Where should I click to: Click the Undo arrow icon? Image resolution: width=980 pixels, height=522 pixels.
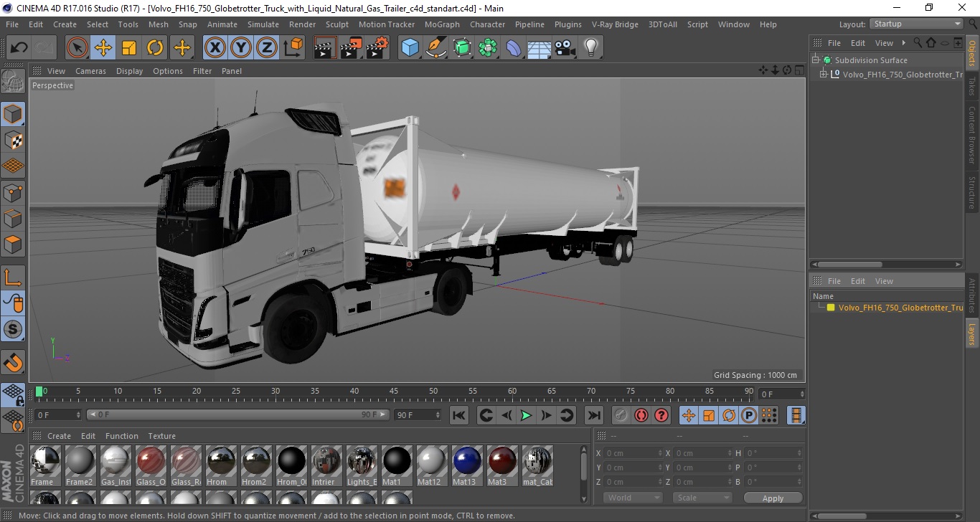pos(19,48)
